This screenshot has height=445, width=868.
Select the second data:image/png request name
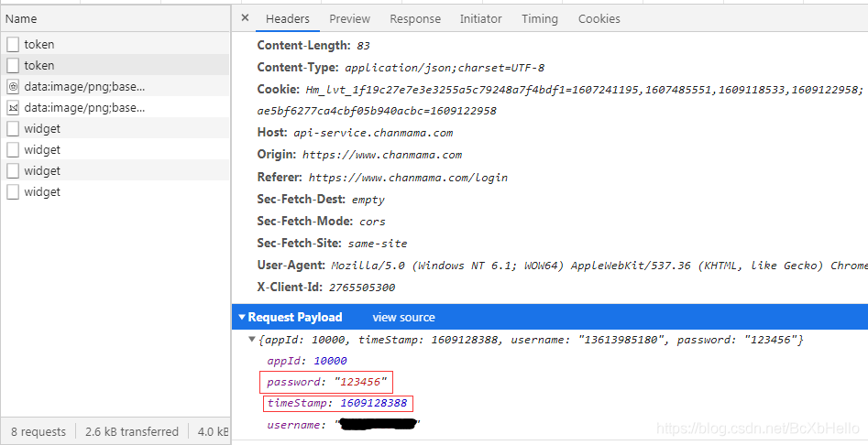click(84, 108)
